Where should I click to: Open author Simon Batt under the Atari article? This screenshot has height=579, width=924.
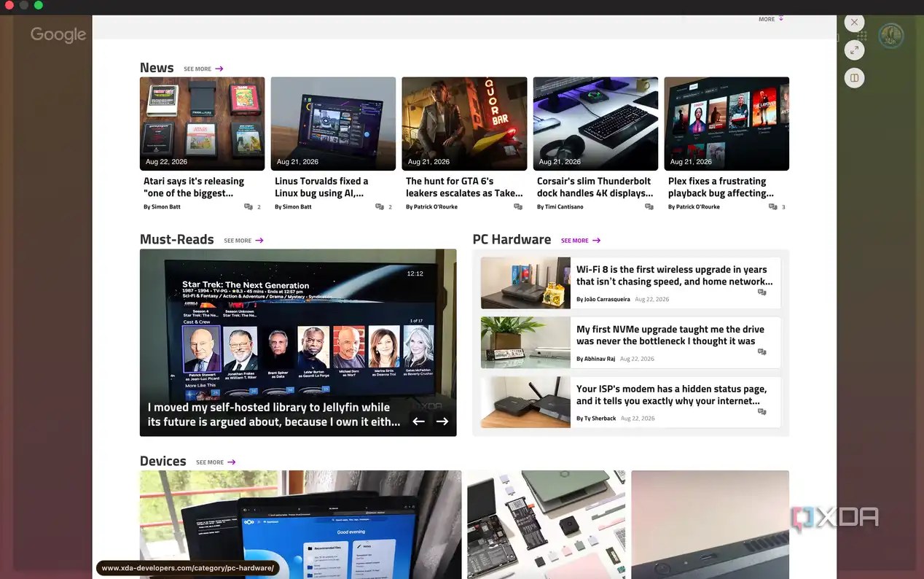tap(162, 207)
